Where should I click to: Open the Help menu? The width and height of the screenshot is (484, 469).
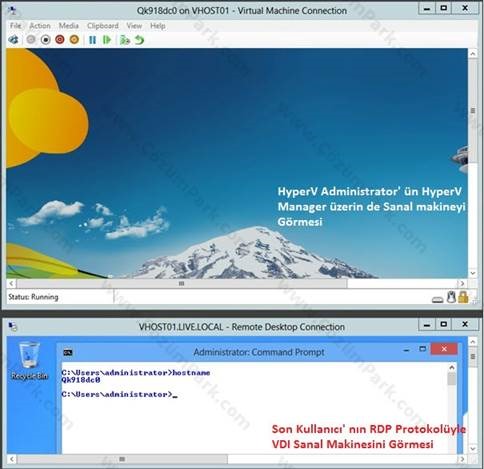coord(158,26)
